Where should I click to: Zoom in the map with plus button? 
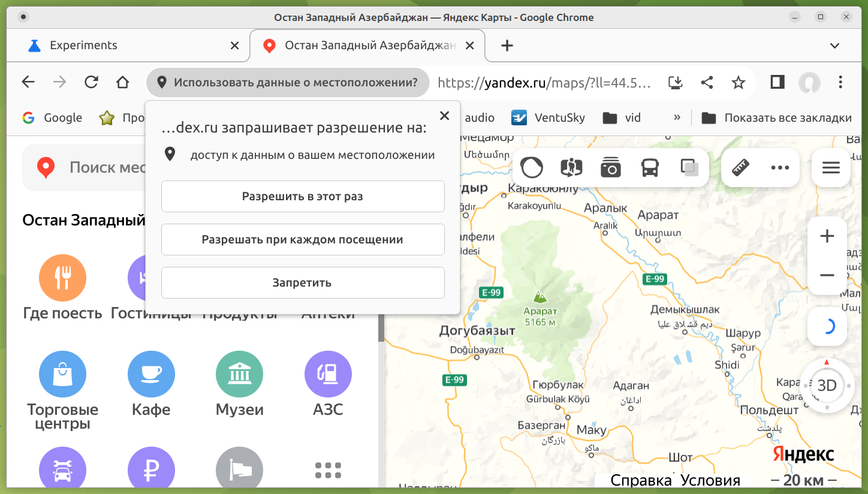click(x=827, y=236)
